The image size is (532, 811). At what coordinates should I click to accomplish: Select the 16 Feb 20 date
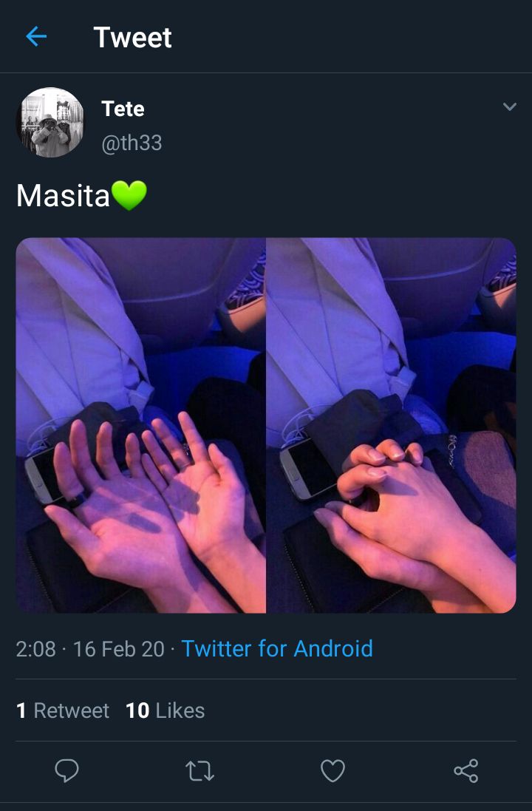coord(118,648)
